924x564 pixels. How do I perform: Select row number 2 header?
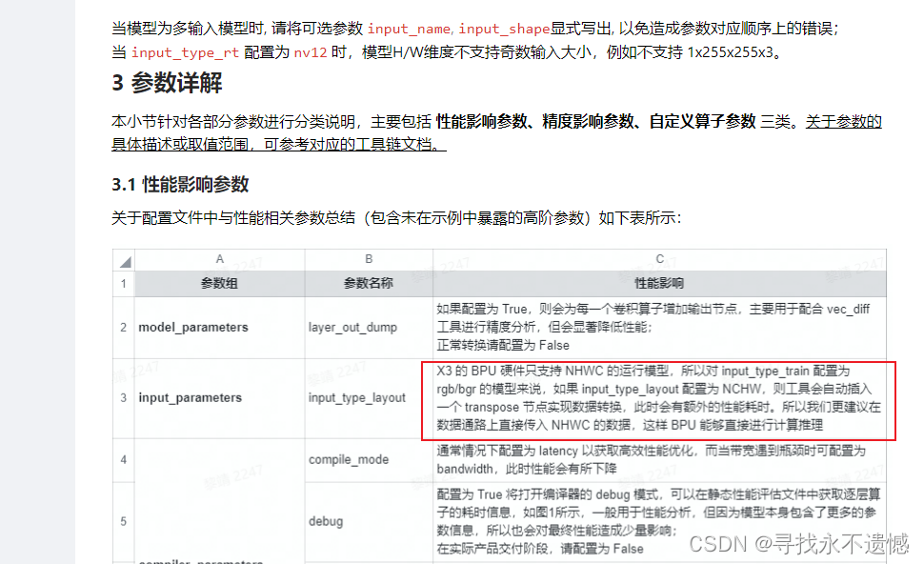(123, 327)
